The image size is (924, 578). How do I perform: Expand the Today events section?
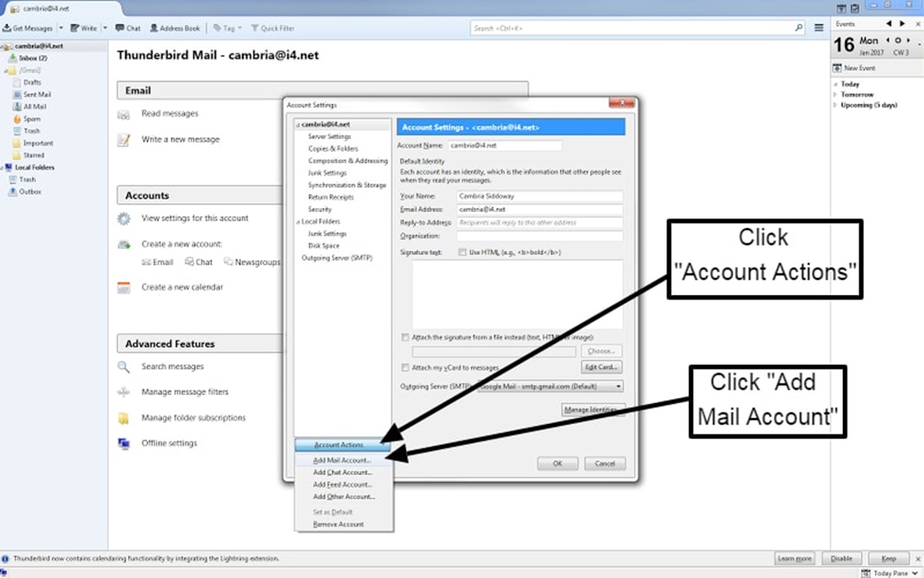pyautogui.click(x=836, y=85)
